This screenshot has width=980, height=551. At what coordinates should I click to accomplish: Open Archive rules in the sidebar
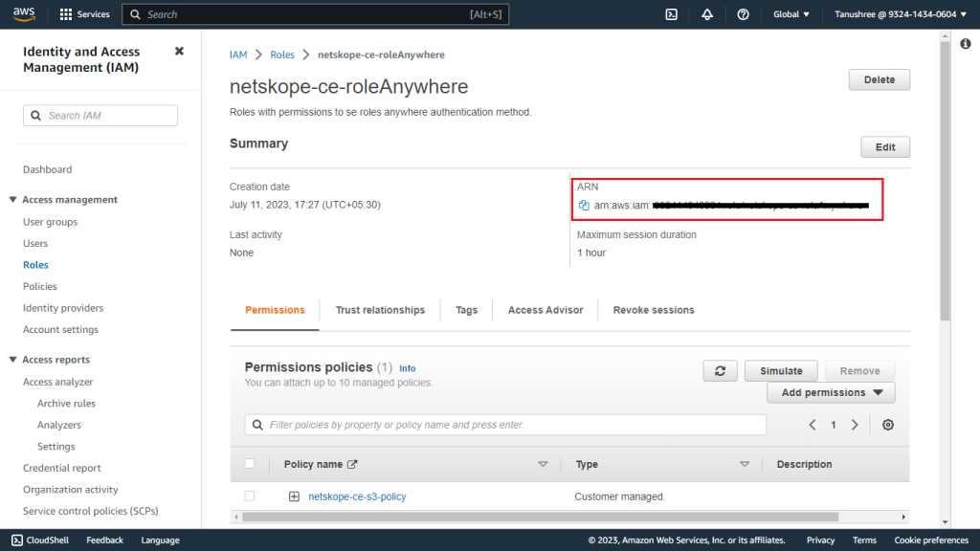(x=66, y=404)
